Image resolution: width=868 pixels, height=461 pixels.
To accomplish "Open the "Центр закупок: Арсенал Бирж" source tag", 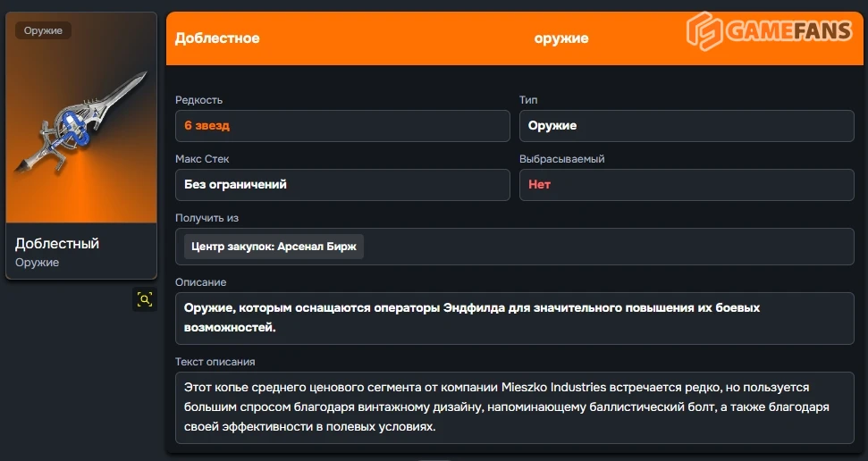I will [x=274, y=247].
